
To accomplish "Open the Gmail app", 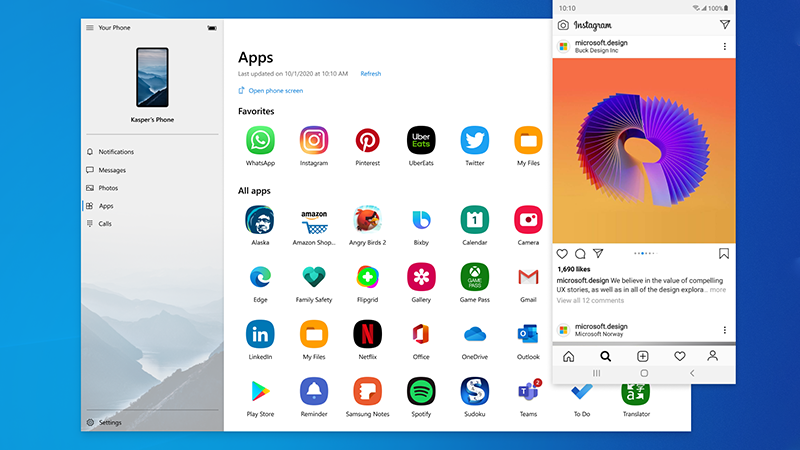I will coord(528,277).
